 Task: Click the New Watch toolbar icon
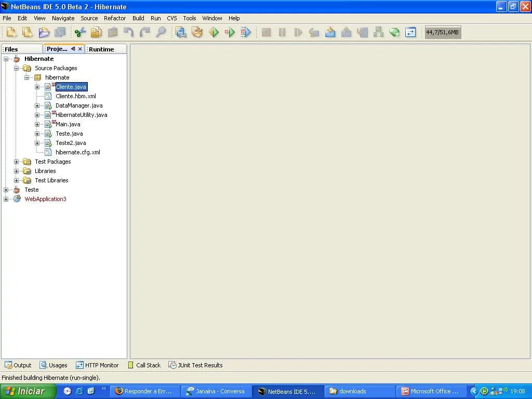point(394,33)
